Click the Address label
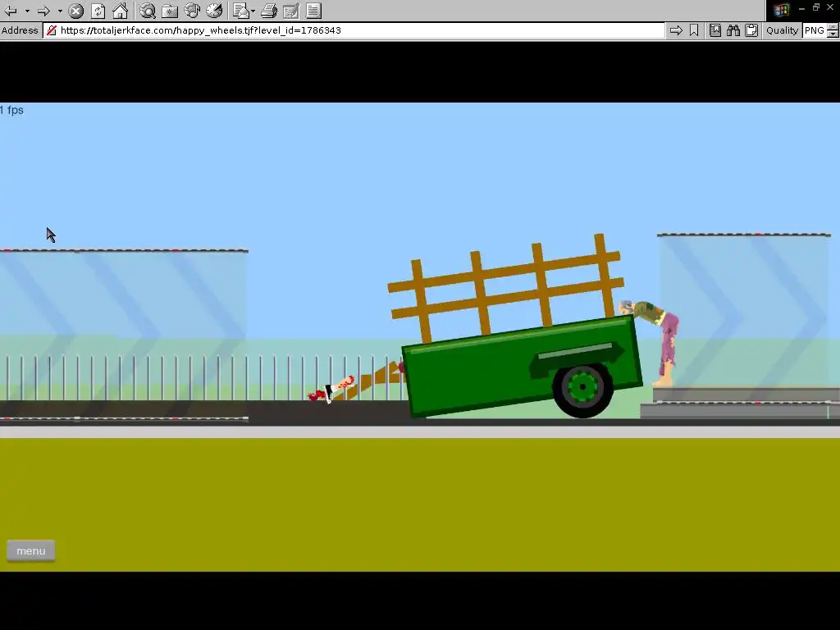 [x=20, y=30]
